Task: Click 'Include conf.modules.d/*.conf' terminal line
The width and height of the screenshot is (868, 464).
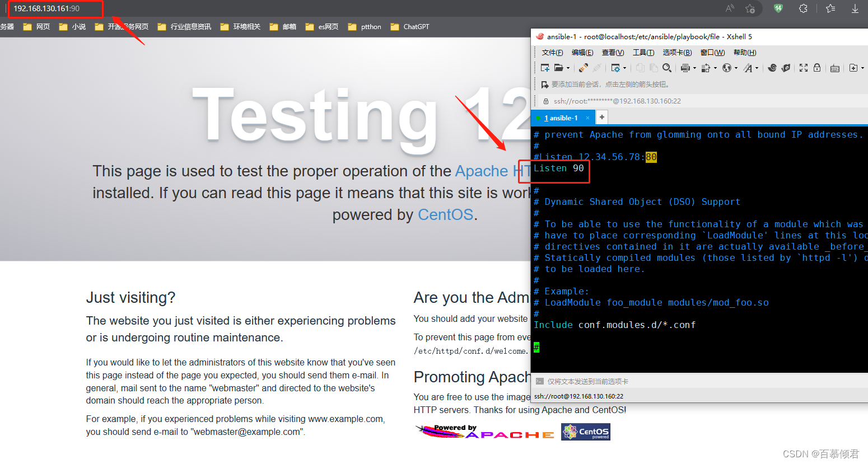Action: [x=615, y=325]
